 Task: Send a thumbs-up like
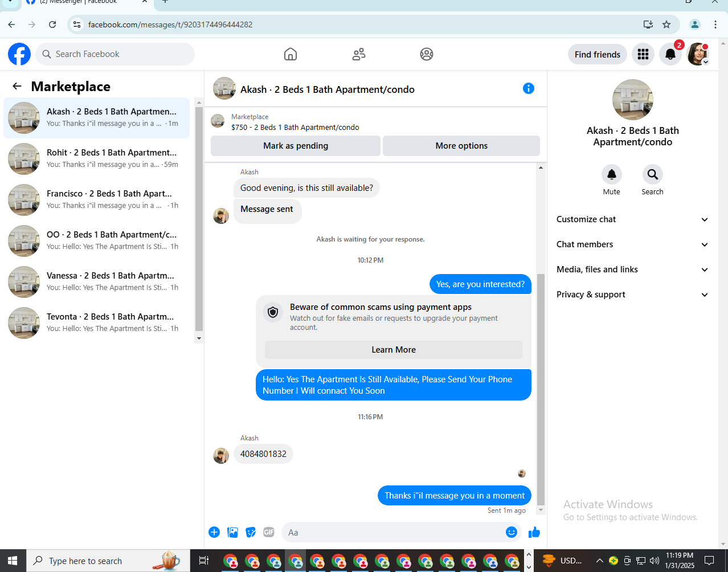point(534,532)
